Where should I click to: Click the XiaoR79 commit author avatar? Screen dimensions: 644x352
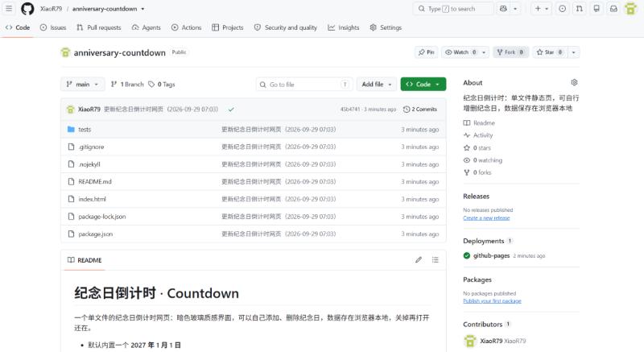pyautogui.click(x=71, y=110)
